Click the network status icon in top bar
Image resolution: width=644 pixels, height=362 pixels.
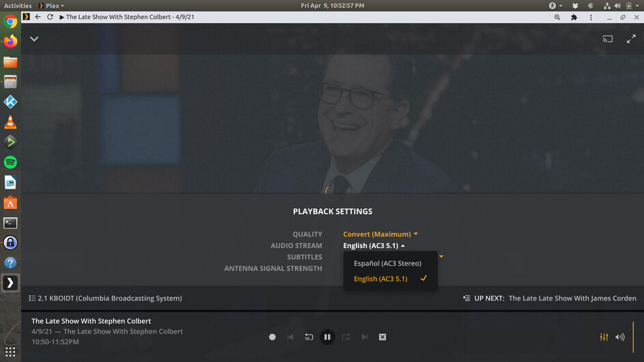click(x=606, y=5)
